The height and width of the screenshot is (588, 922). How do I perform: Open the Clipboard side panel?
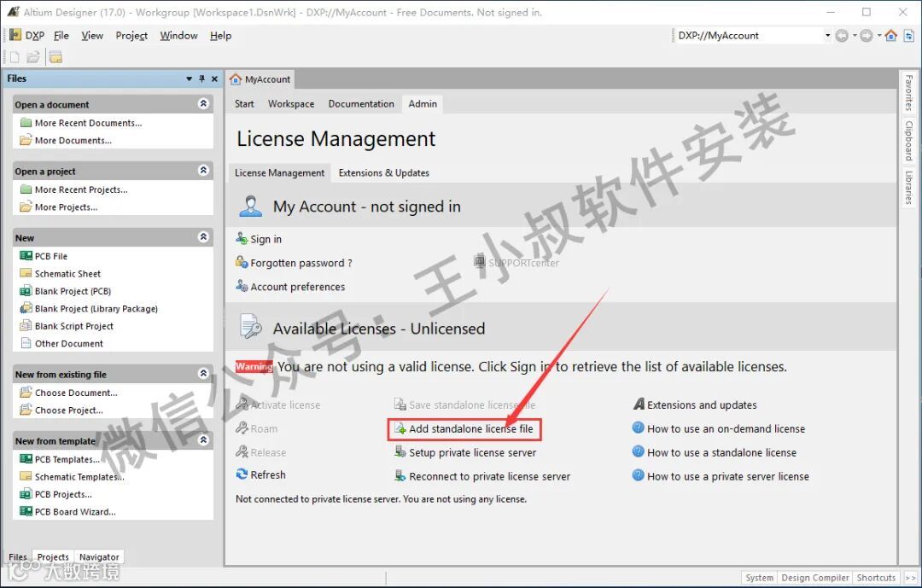click(908, 141)
